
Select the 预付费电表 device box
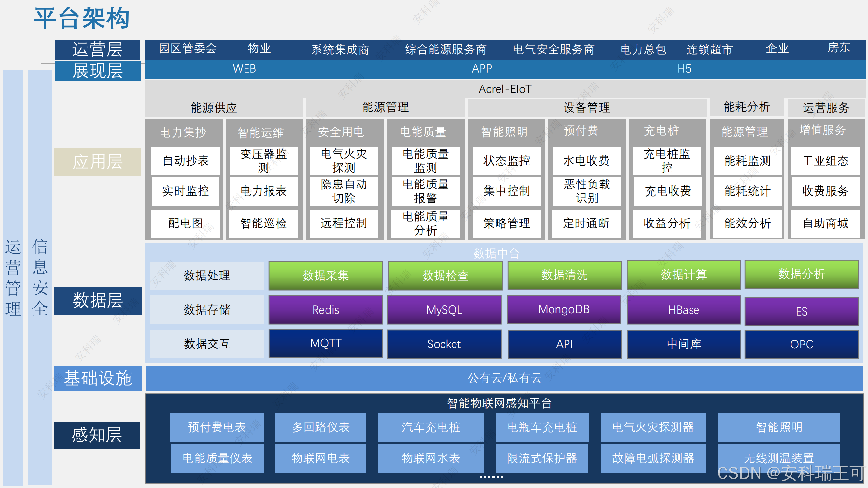click(217, 427)
